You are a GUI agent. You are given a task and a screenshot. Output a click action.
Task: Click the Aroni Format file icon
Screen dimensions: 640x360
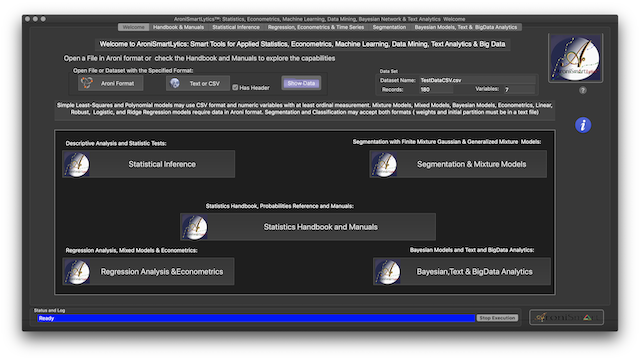pos(87,83)
